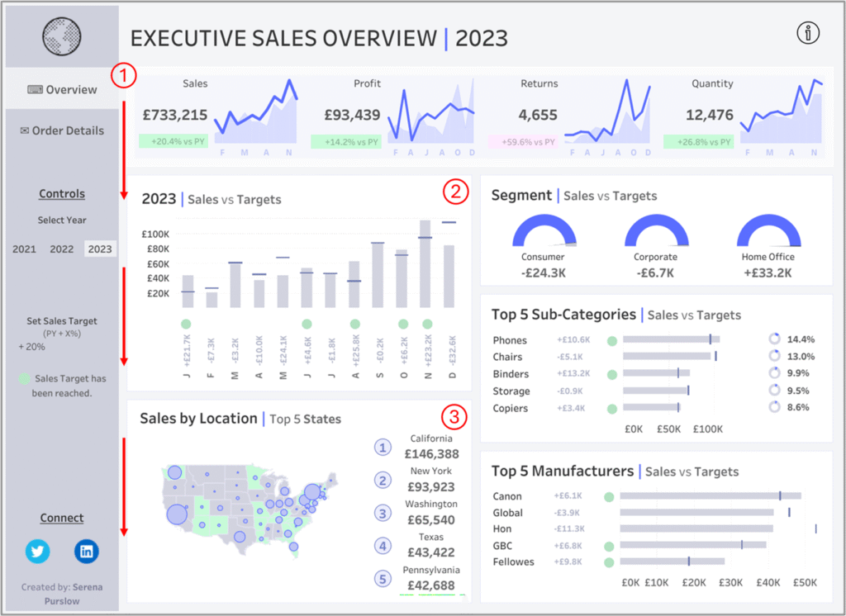The width and height of the screenshot is (846, 616).
Task: Click the Phones percentage donut icon
Action: pos(774,339)
